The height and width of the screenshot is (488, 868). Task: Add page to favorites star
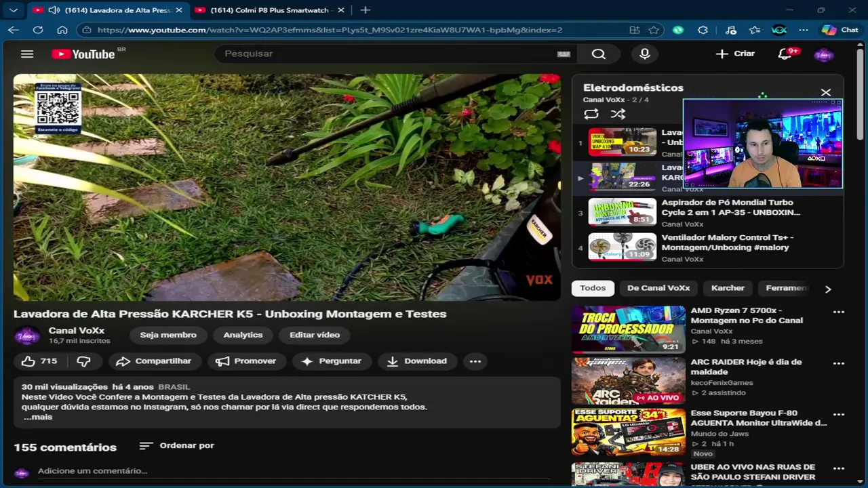pos(654,30)
